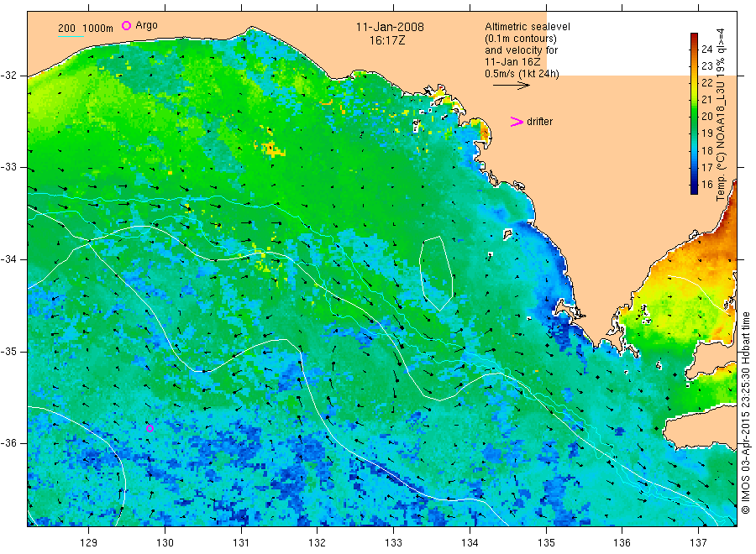
Task: Click the 133 longitude axis label
Action: coord(393,543)
